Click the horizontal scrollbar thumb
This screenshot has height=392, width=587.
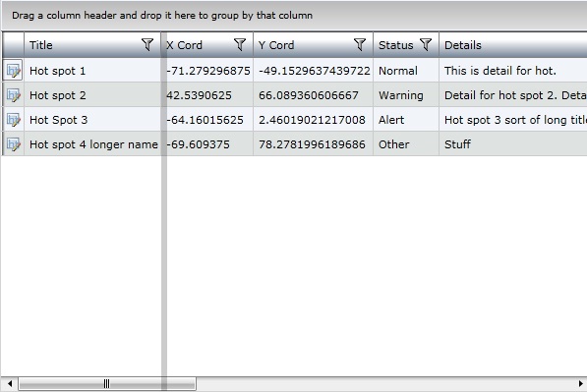click(107, 384)
